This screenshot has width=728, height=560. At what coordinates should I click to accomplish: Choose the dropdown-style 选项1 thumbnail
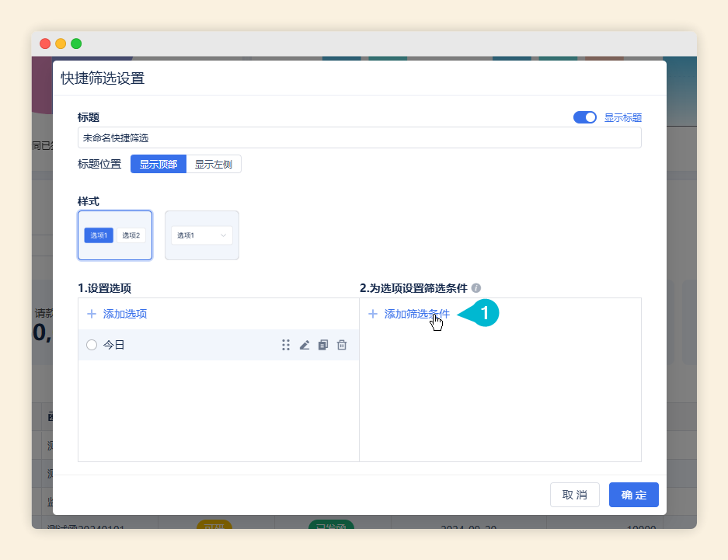tap(202, 235)
